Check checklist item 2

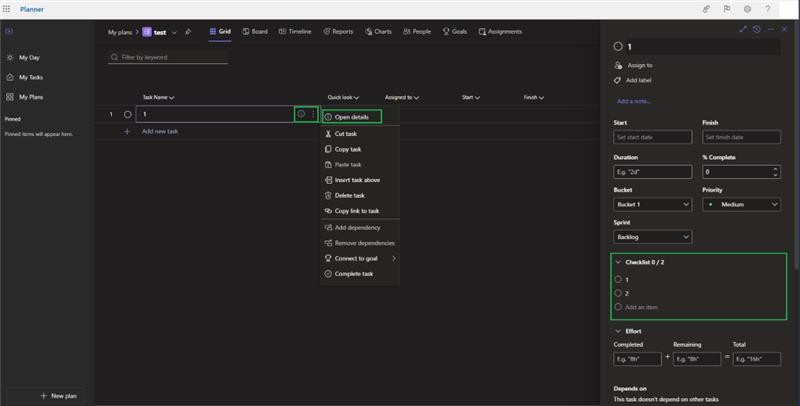pos(618,293)
